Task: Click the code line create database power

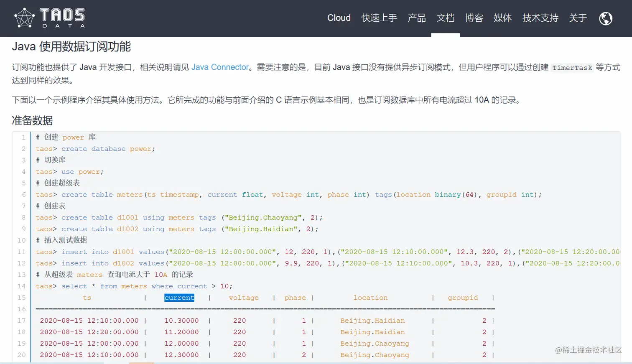Action: [95, 149]
